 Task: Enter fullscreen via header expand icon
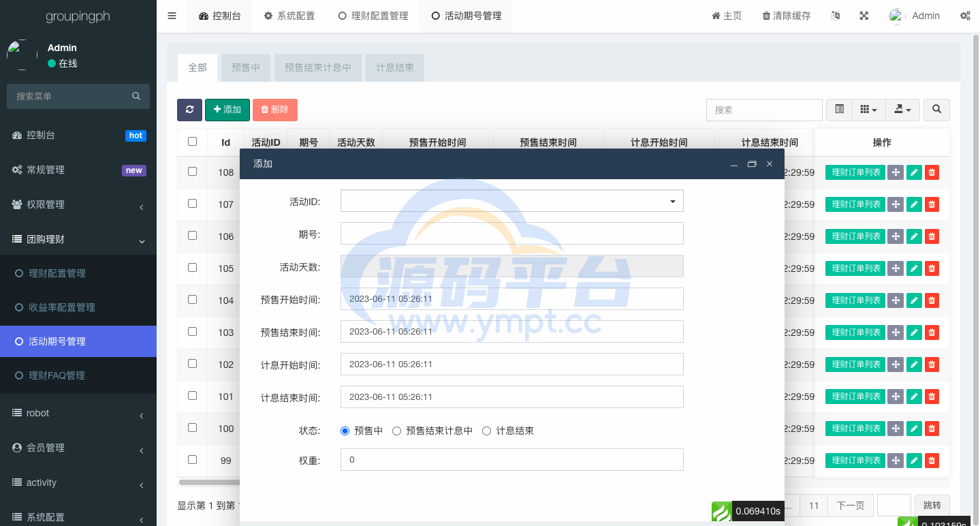click(x=864, y=16)
